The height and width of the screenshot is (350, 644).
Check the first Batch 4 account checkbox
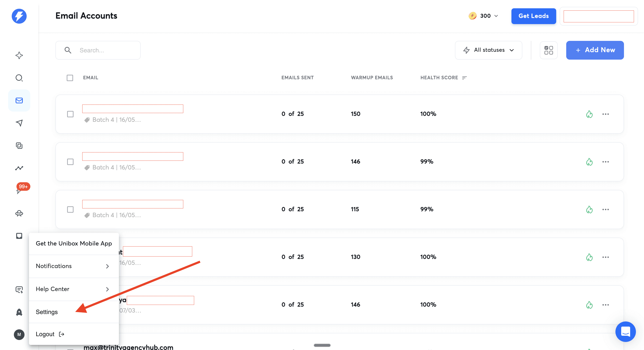click(x=70, y=114)
